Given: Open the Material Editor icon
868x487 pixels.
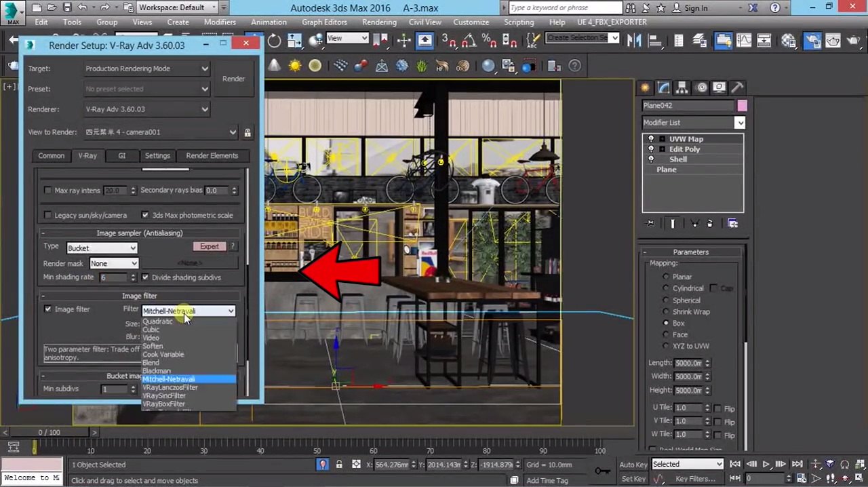Looking at the screenshot, I should tap(789, 40).
